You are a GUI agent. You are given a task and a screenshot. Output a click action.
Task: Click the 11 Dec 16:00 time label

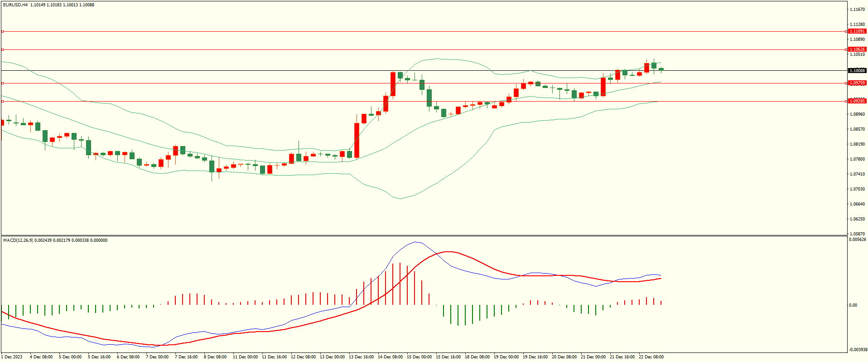tap(274, 357)
